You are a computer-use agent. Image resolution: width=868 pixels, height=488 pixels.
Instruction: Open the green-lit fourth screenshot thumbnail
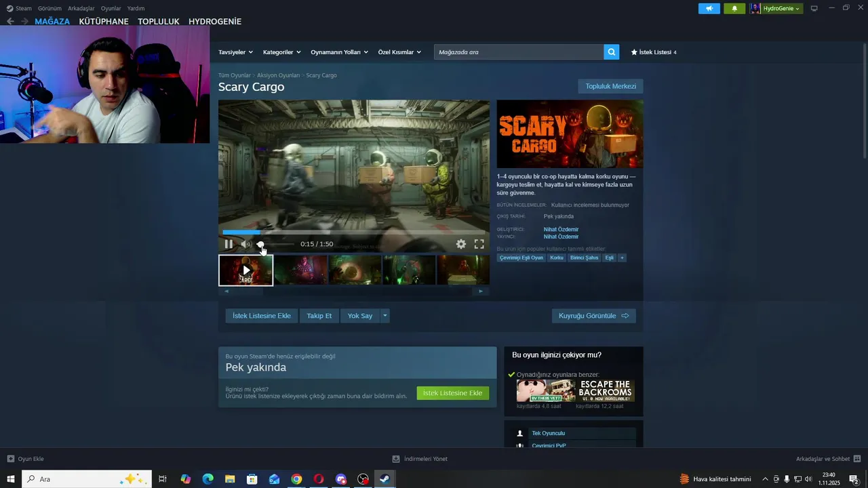(409, 270)
